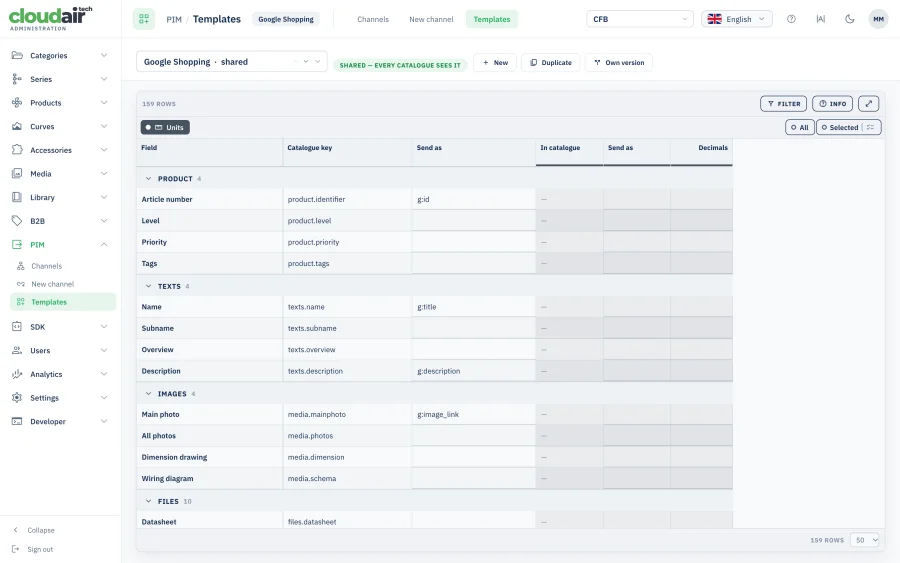The image size is (900, 563).
Task: Edit the Send as field for g:image_link
Action: 474,414
